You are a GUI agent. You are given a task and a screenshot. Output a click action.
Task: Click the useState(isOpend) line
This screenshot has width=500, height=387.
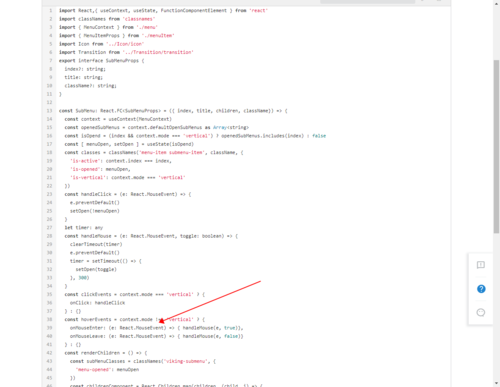pyautogui.click(x=129, y=144)
